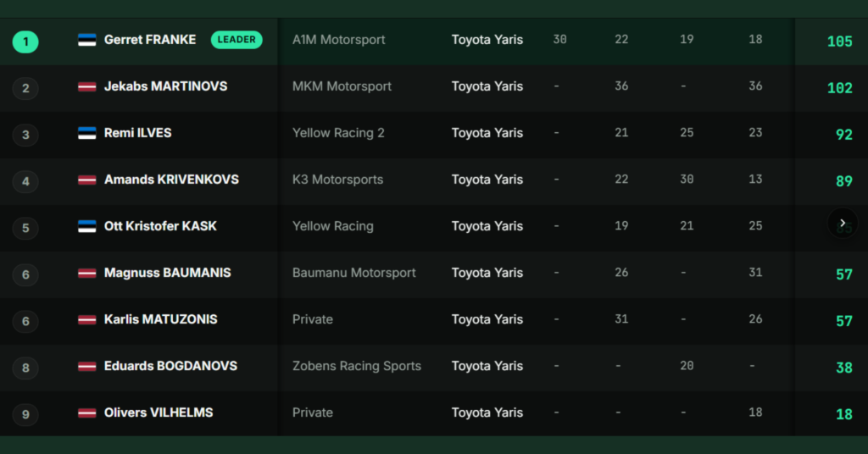Click the flag icon for Olivers VILHELMS

87,412
